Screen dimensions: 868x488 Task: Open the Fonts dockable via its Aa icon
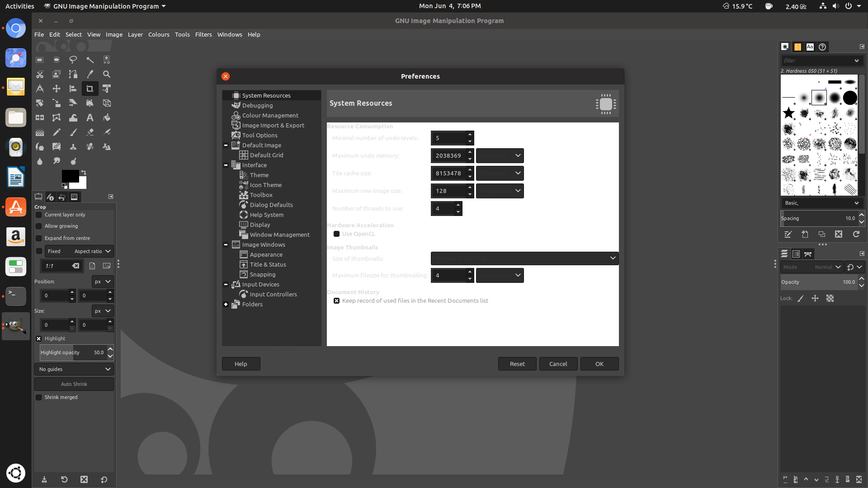click(x=810, y=47)
